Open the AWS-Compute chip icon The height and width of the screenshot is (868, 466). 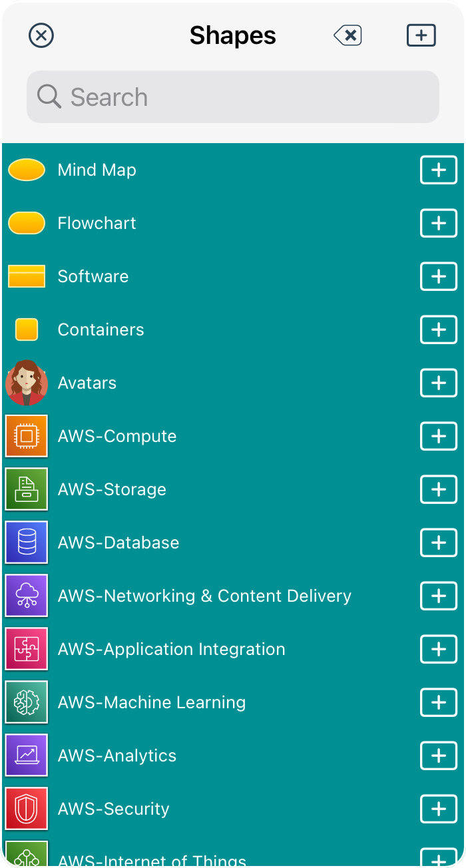27,436
